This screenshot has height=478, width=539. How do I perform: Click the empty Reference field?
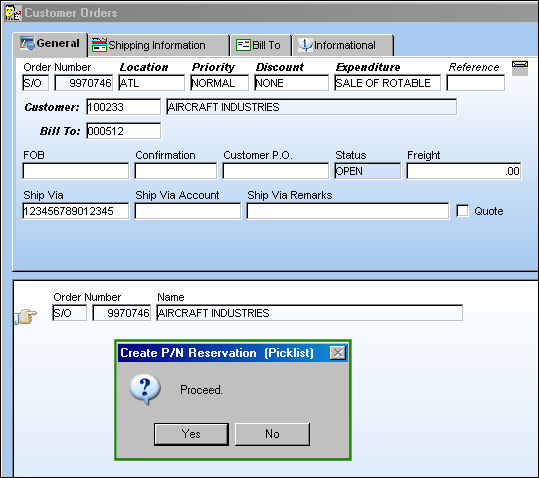pyautogui.click(x=476, y=83)
